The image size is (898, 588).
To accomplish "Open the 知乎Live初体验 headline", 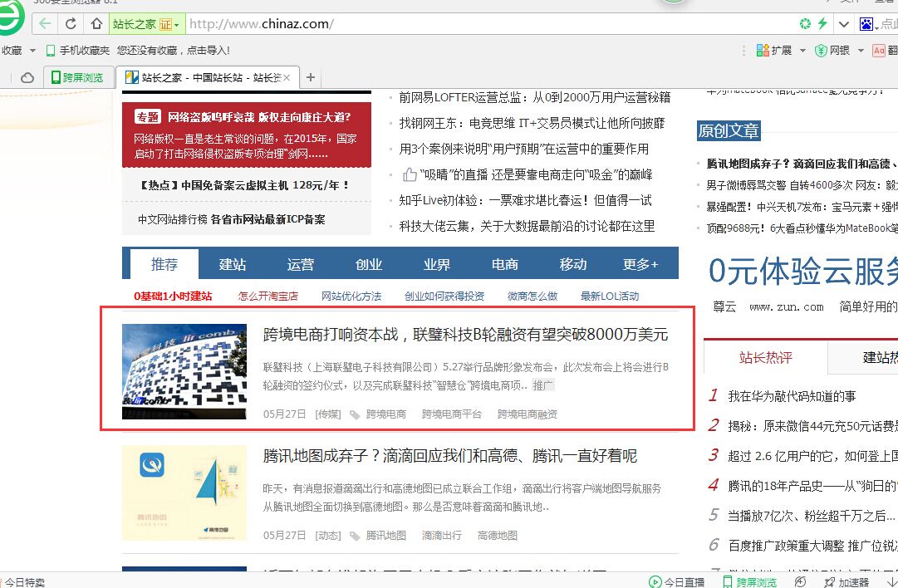I will tap(525, 200).
